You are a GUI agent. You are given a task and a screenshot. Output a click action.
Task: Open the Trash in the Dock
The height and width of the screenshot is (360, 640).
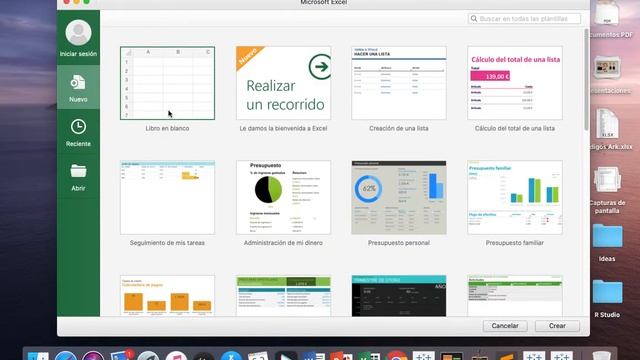tap(601, 356)
